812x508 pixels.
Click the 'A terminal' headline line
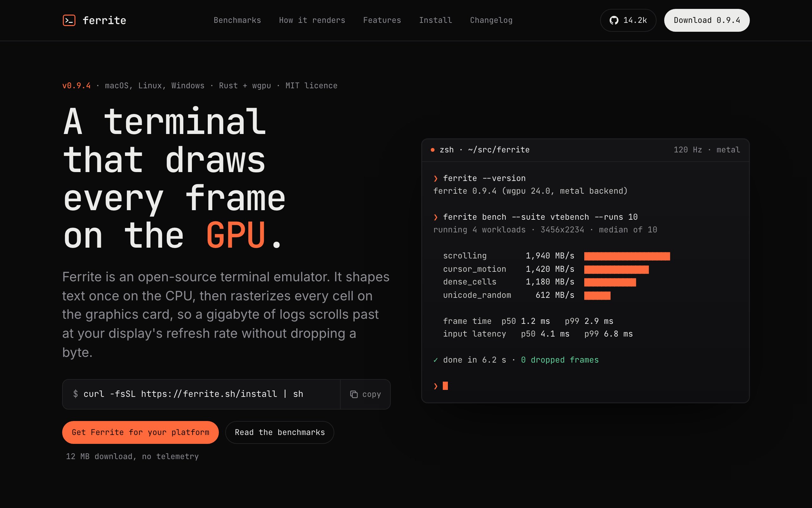tap(165, 121)
